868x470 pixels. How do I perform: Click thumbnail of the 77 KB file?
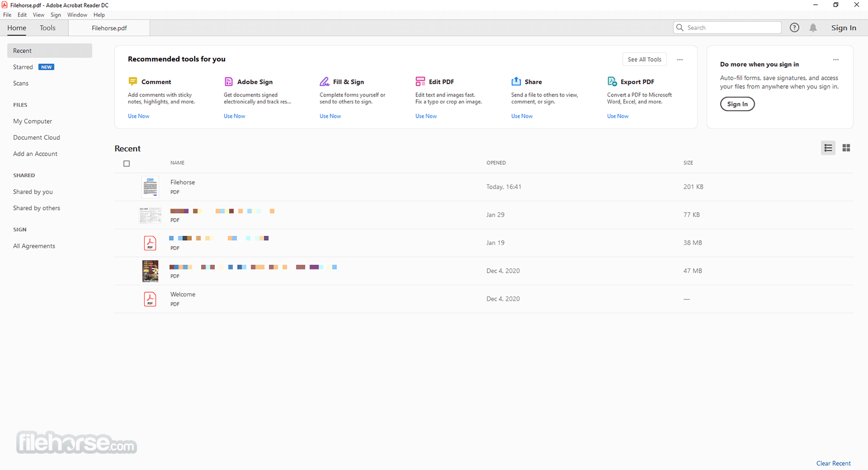point(150,215)
